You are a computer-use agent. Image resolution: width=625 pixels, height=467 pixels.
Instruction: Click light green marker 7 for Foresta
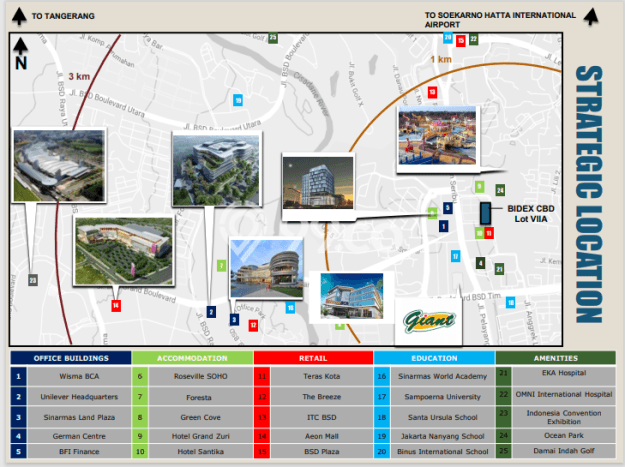click(x=222, y=265)
